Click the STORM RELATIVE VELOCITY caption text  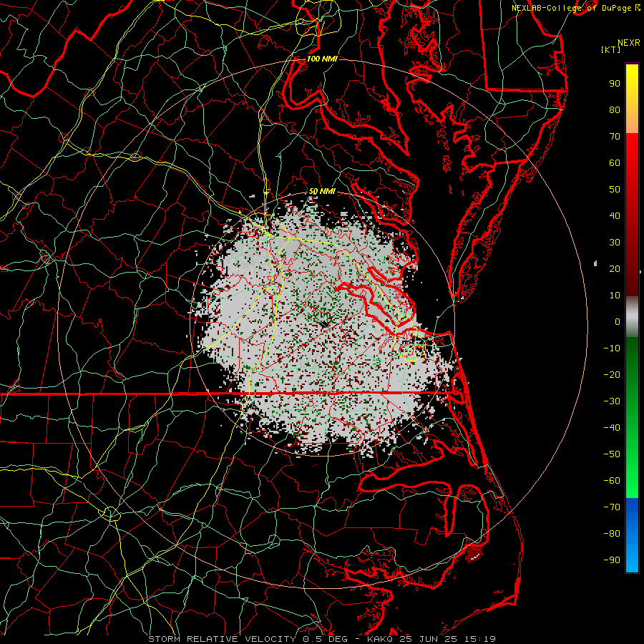222,639
